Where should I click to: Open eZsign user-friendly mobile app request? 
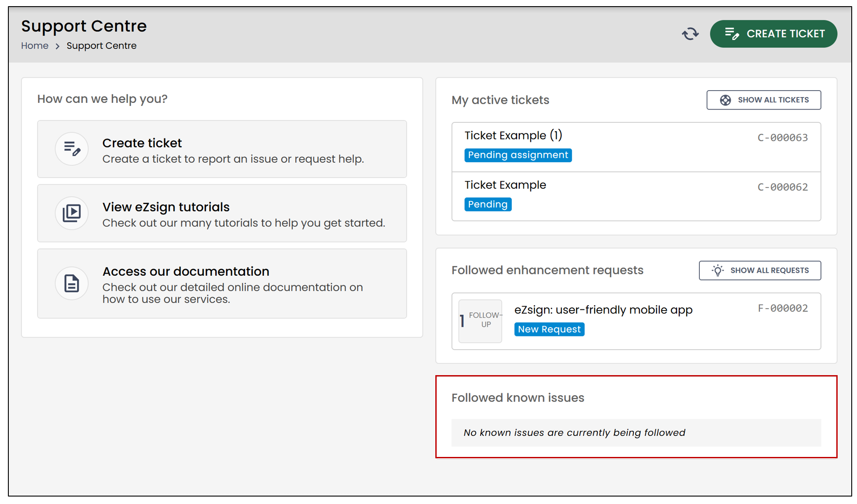pos(636,321)
